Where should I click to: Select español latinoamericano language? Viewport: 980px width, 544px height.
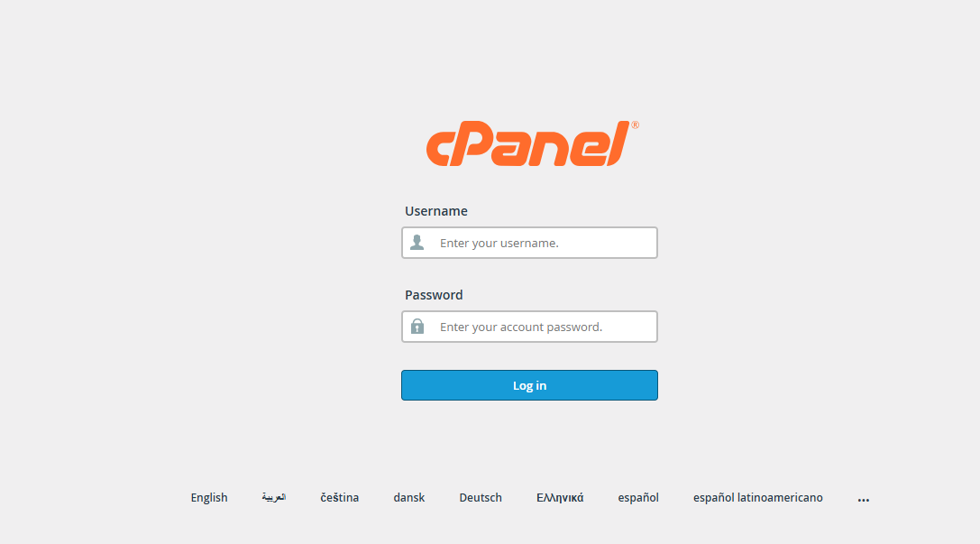(x=757, y=498)
